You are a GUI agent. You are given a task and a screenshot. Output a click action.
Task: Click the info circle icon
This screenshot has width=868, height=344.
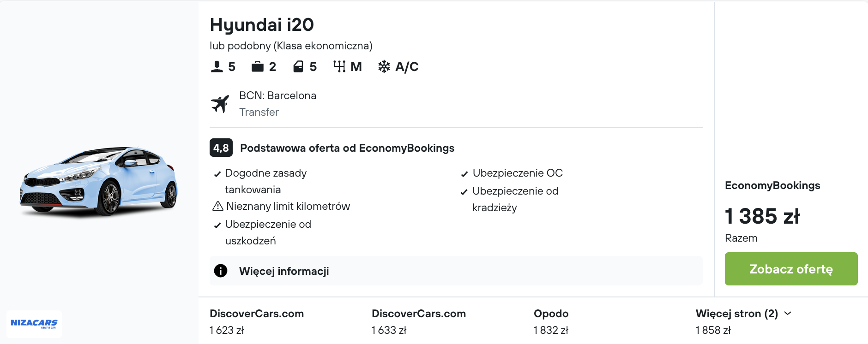pyautogui.click(x=221, y=271)
